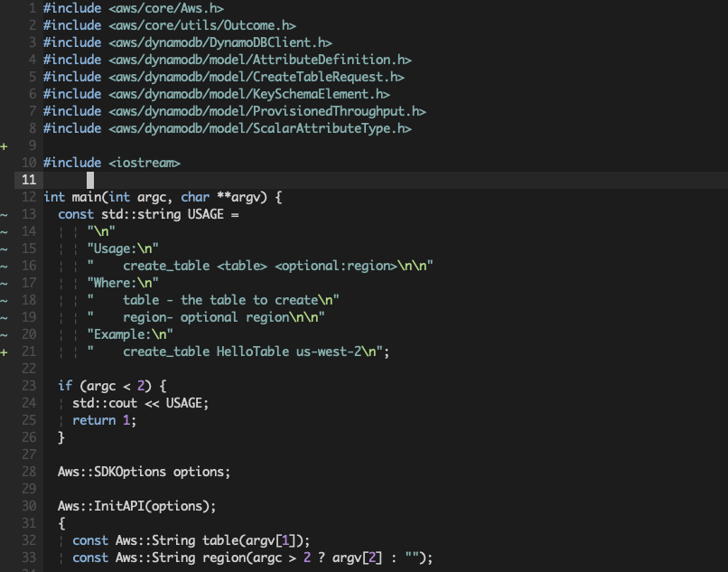Viewport: 728px width, 572px height.
Task: Click the string "Where:\n"
Action: point(123,283)
